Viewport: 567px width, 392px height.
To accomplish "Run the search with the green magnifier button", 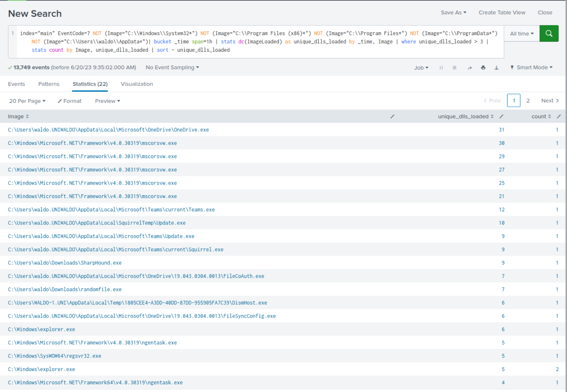I will tap(549, 34).
